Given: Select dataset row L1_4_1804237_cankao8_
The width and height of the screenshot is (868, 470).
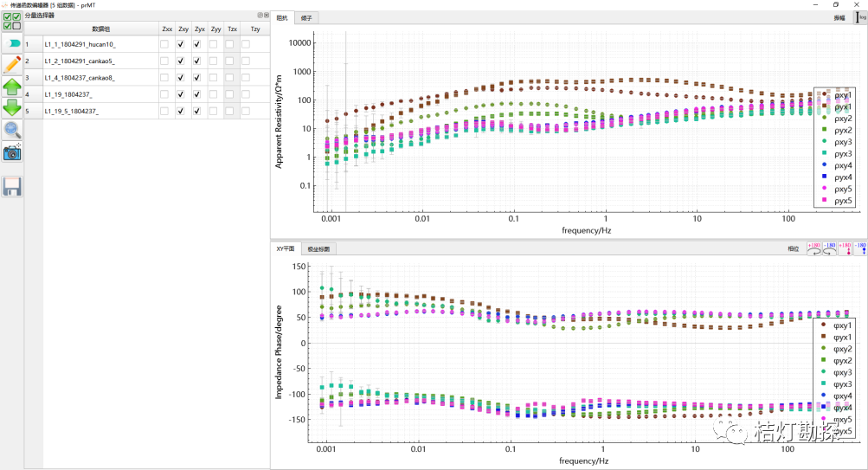Looking at the screenshot, I should (x=100, y=78).
